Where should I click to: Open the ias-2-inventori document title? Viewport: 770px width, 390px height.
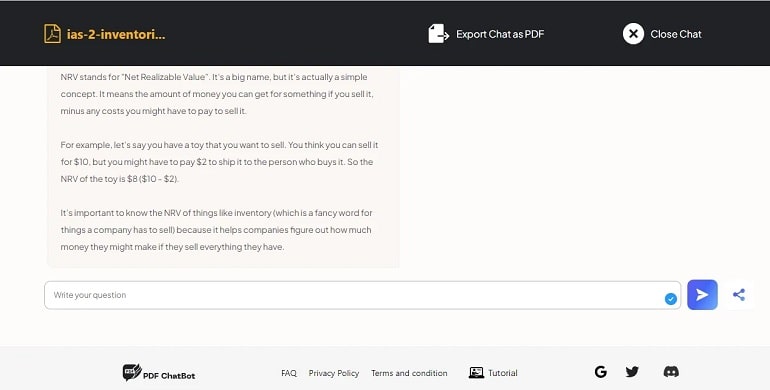(116, 34)
